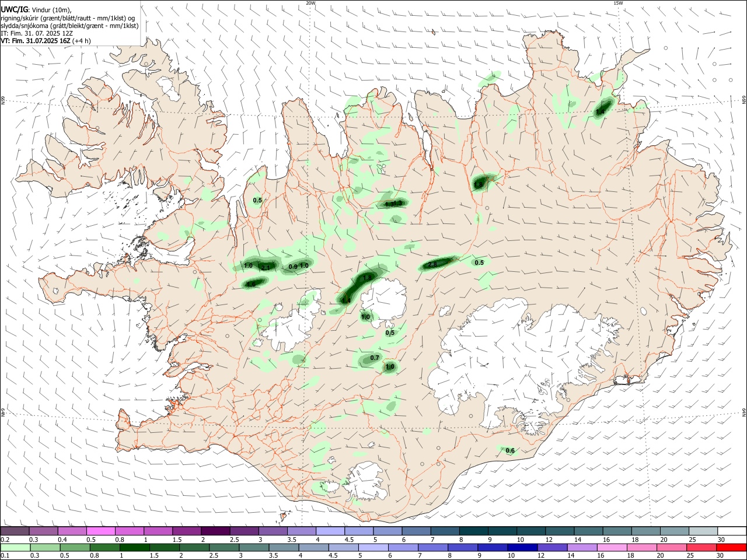Select the 66N label on the left edge

coord(3,100)
